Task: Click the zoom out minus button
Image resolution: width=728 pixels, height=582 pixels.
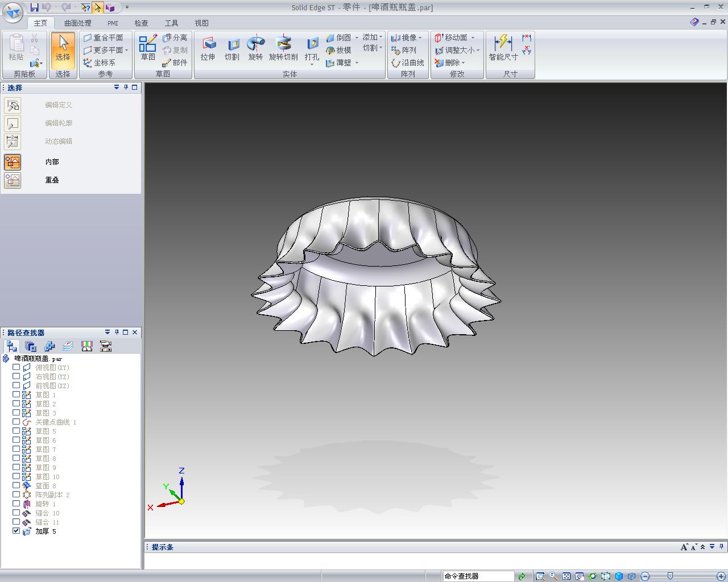Action: point(645,576)
